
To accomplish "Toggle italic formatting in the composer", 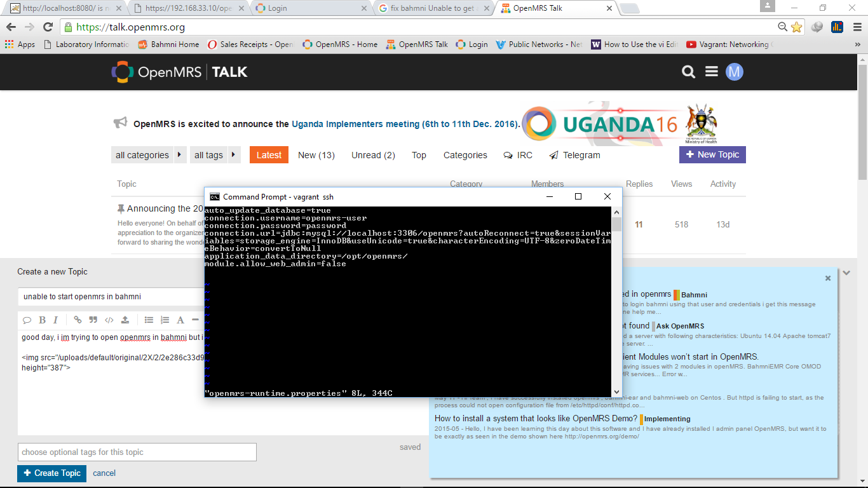I will pyautogui.click(x=55, y=320).
